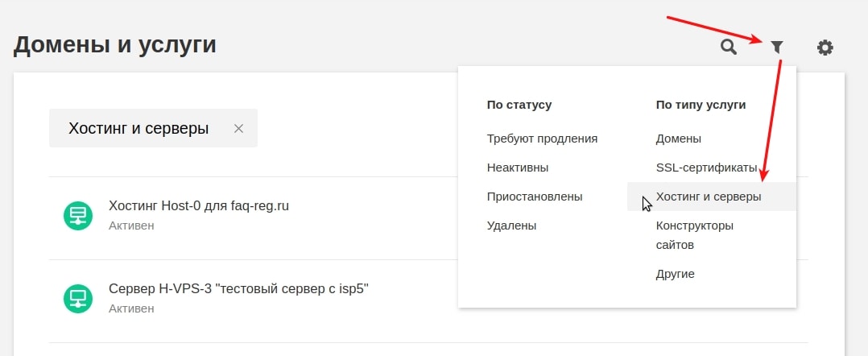Select 'Другие' service type filter
This screenshot has width=868, height=356.
point(675,274)
